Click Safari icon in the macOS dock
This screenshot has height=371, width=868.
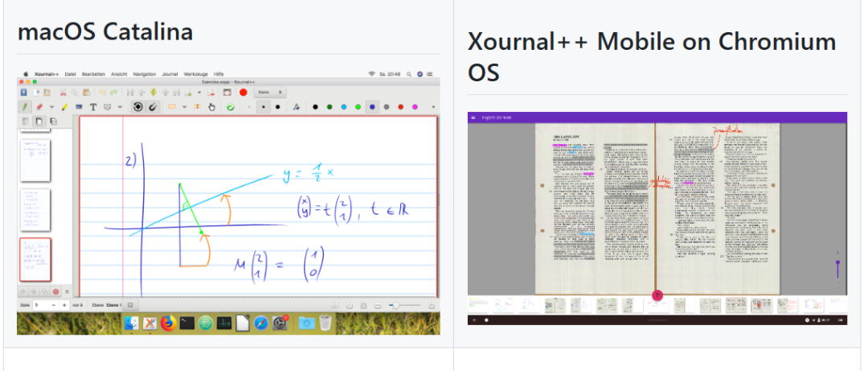coord(260,323)
